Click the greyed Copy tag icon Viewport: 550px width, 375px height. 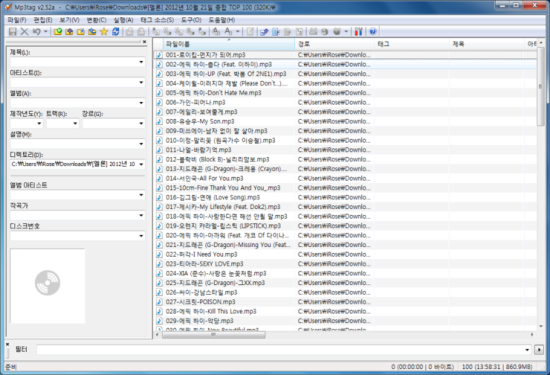point(130,32)
